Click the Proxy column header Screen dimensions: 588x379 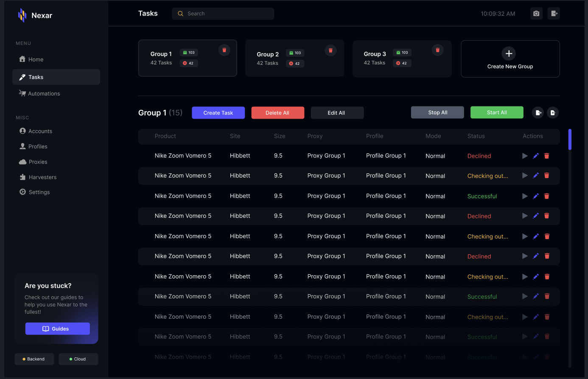(315, 136)
